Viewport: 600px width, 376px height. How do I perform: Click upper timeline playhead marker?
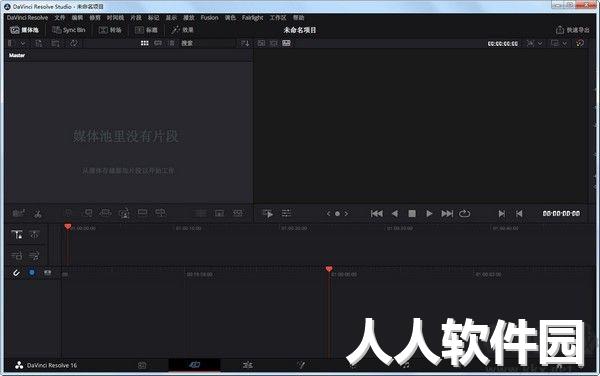point(68,226)
